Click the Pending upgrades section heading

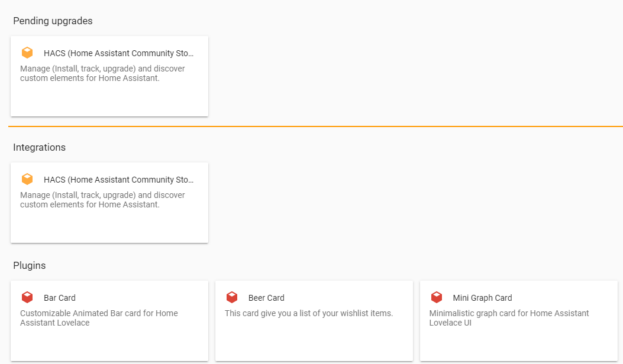point(53,21)
